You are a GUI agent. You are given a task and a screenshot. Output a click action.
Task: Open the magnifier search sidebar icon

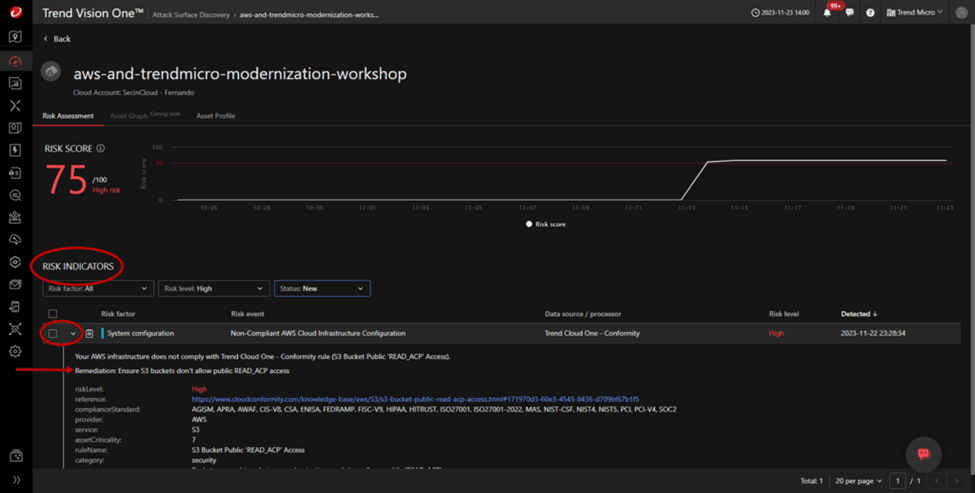point(16,195)
